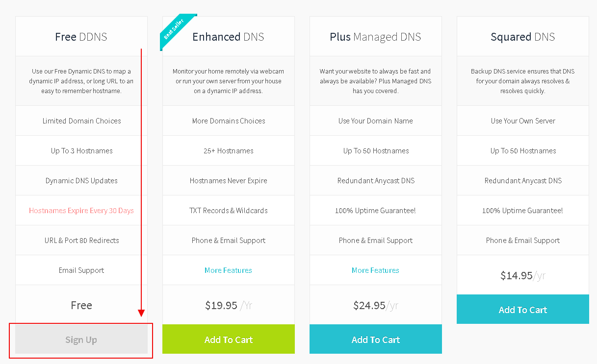
Task: Click Use Your Own Server feature
Action: [523, 121]
